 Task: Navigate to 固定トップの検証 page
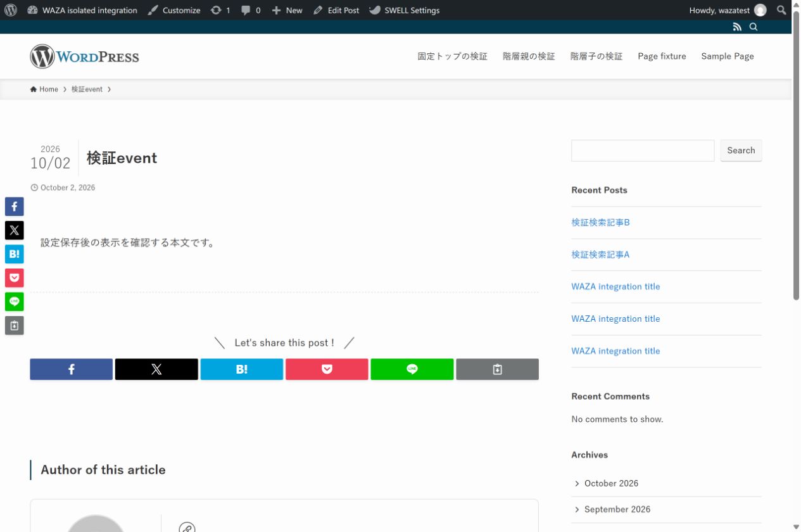point(453,56)
